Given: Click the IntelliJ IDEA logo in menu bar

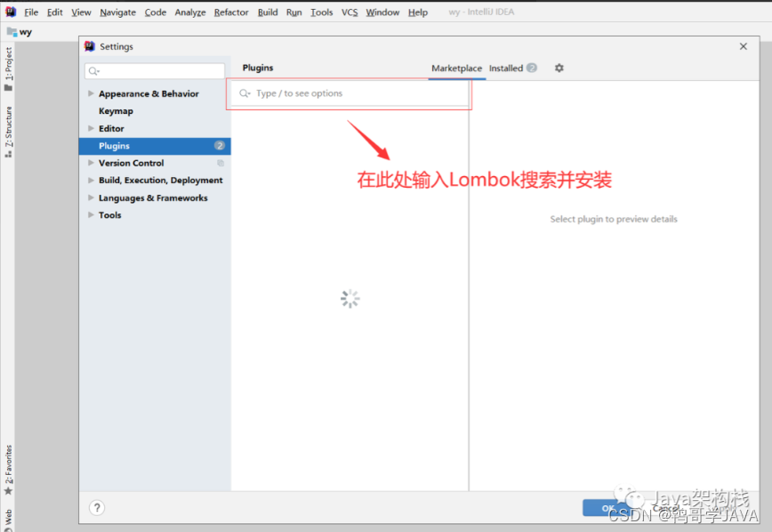Looking at the screenshot, I should point(11,12).
